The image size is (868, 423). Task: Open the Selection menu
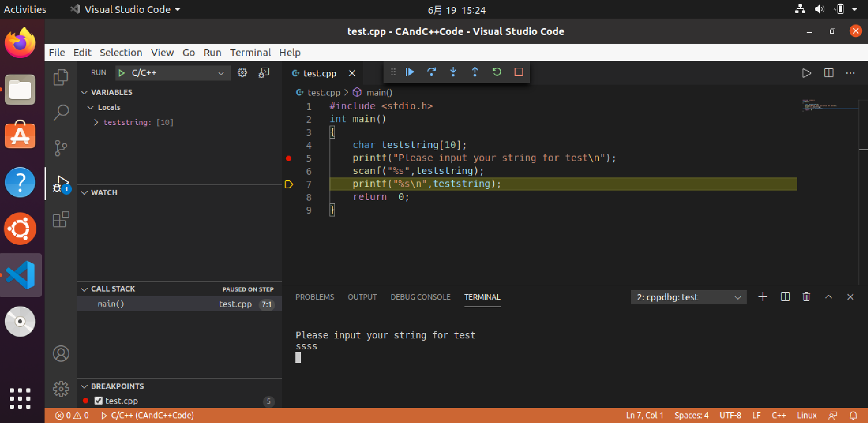(x=121, y=52)
